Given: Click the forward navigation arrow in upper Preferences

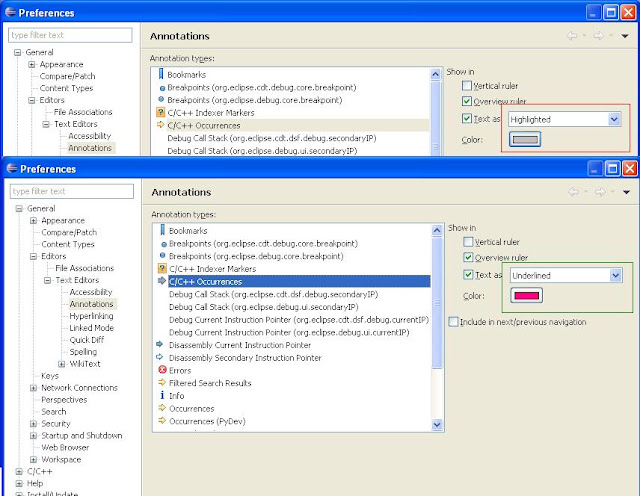Looking at the screenshot, I should point(598,36).
